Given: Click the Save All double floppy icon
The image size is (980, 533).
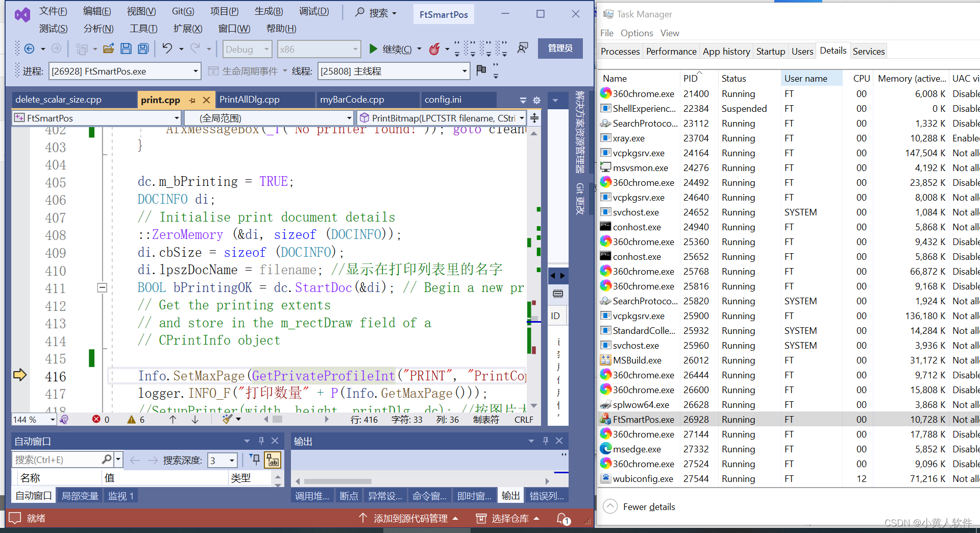Looking at the screenshot, I should click(143, 49).
